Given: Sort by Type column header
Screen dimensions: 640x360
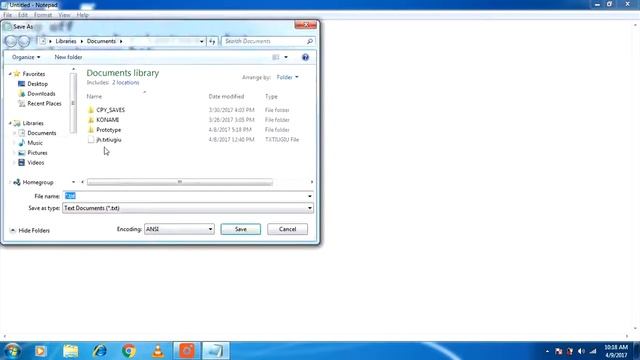Looking at the screenshot, I should (x=271, y=96).
